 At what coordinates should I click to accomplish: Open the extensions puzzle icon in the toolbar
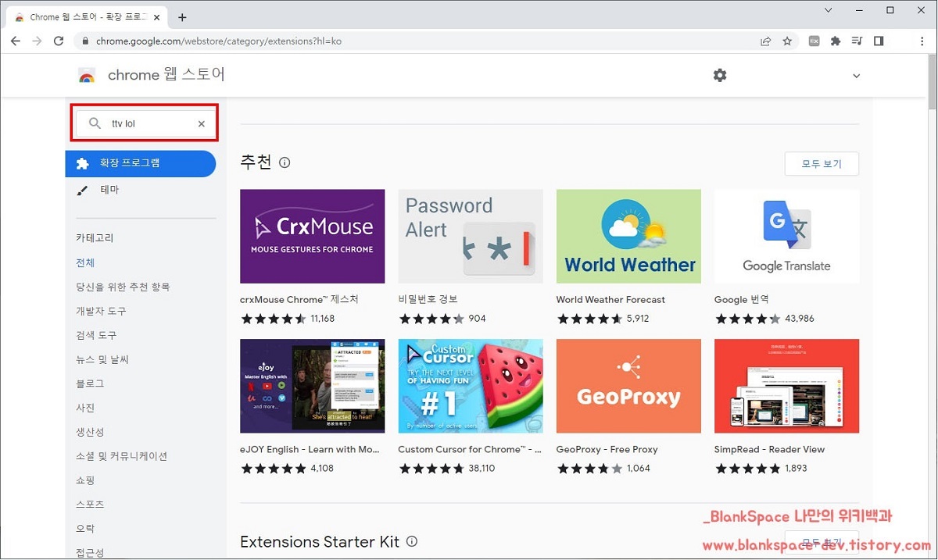click(x=836, y=41)
